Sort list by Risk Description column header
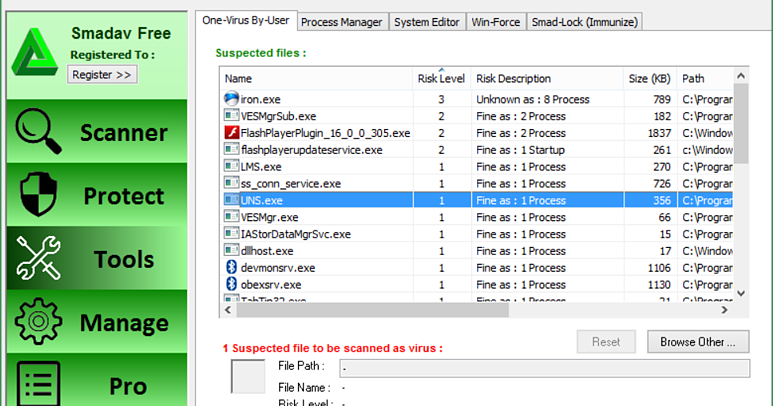Screen dimensions: 773x406 tap(547, 79)
